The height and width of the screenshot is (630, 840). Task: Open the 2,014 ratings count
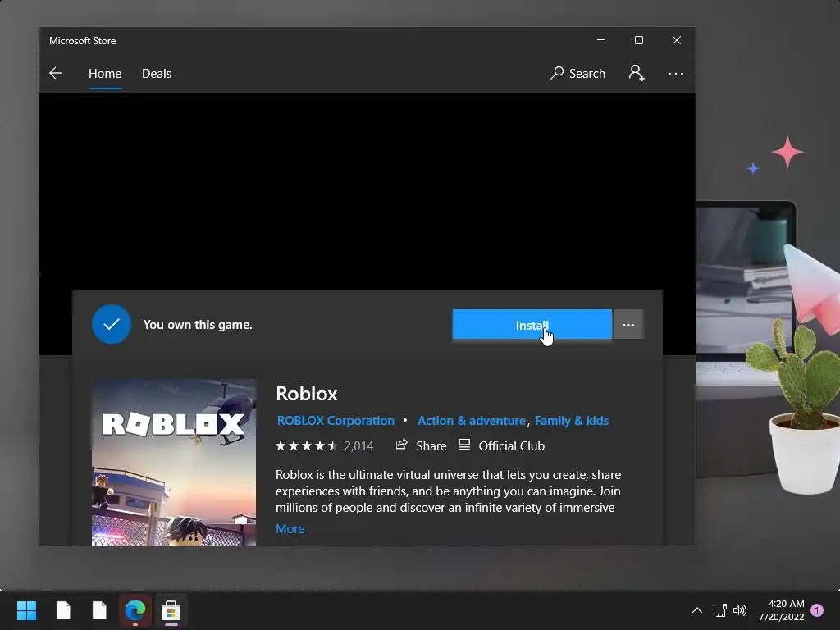[358, 445]
